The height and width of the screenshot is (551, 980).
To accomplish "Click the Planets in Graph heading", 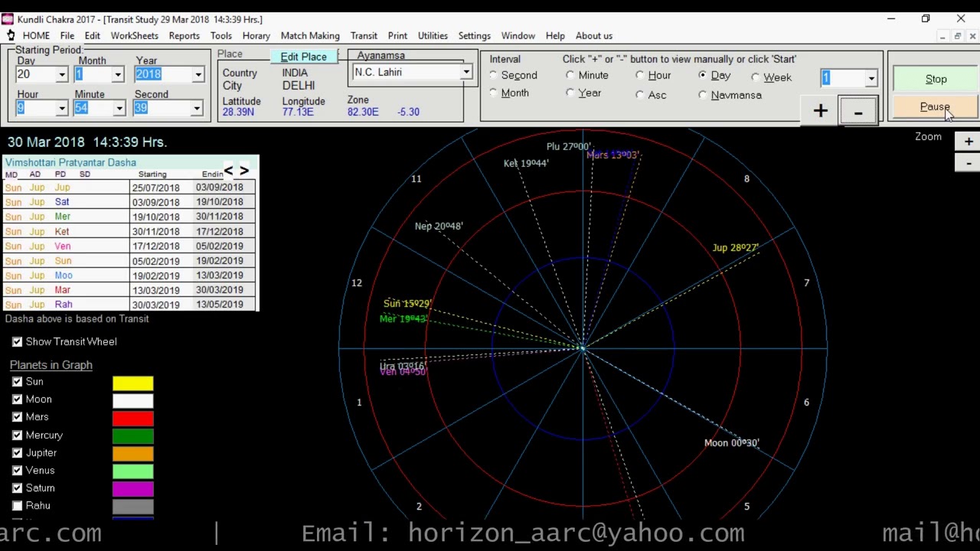I will pos(51,365).
